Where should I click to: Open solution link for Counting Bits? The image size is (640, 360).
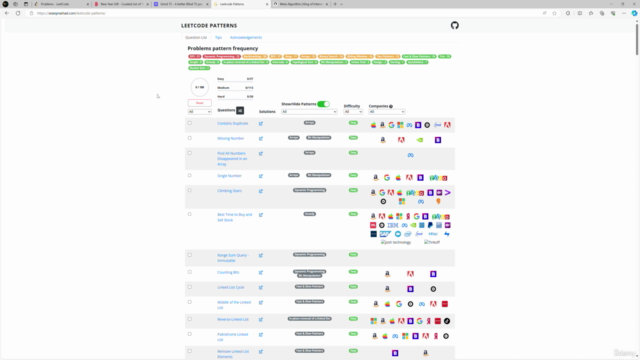click(x=261, y=272)
